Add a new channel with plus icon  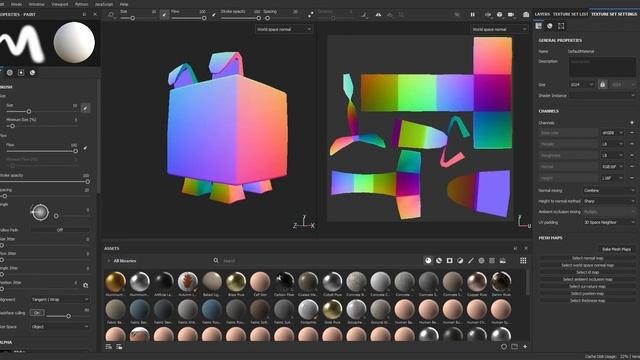pyautogui.click(x=632, y=122)
